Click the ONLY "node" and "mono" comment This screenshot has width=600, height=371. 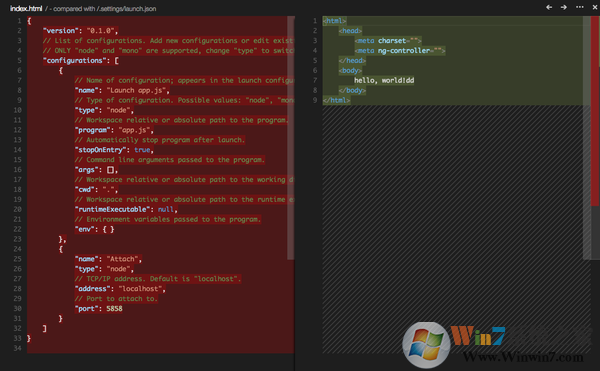(x=168, y=50)
